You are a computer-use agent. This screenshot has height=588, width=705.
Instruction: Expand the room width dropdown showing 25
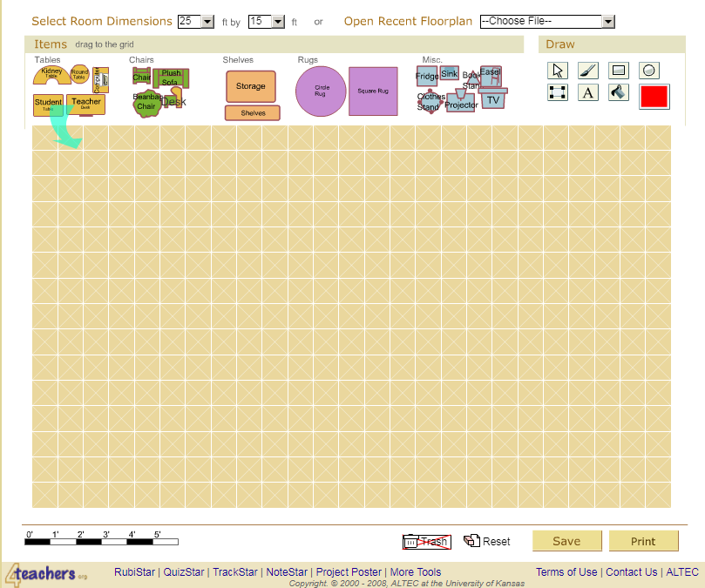pyautogui.click(x=207, y=22)
